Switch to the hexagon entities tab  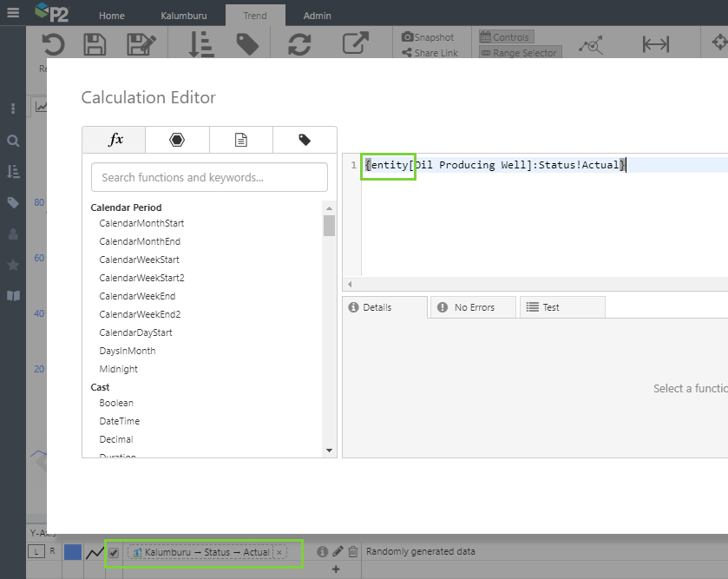pyautogui.click(x=177, y=140)
